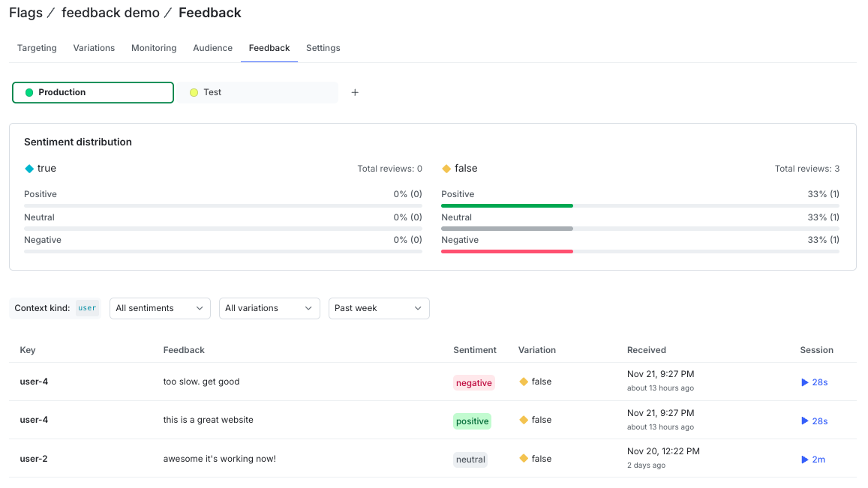Image resolution: width=868 pixels, height=488 pixels.
Task: Click the yellow diamond icon beside false
Action: point(447,168)
